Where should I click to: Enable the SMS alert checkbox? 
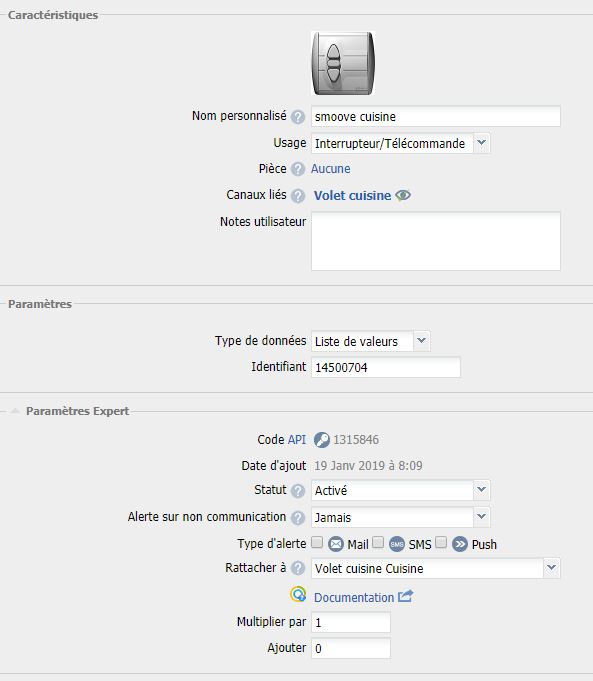378,542
